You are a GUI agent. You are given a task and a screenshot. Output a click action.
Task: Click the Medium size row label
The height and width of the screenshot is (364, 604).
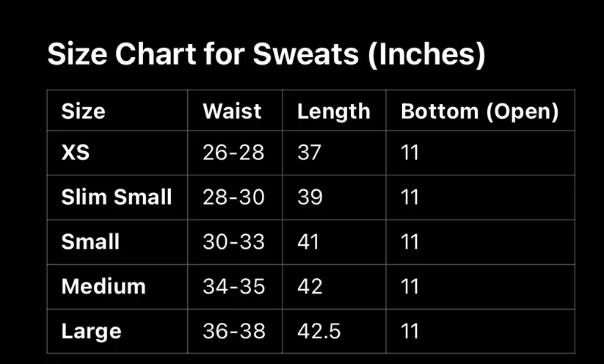[103, 285]
